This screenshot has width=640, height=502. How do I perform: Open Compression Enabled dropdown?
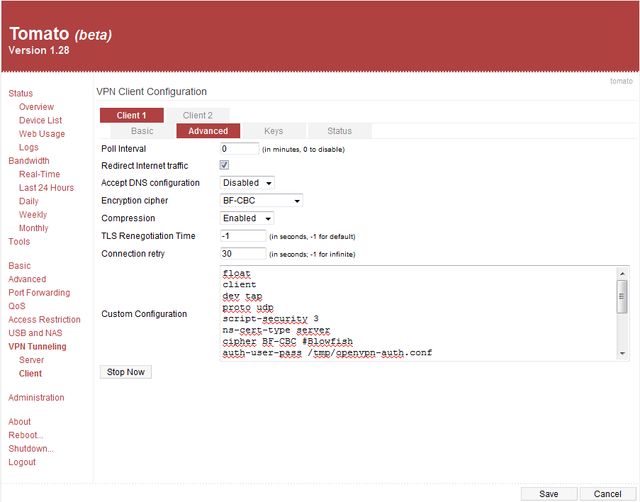pos(247,218)
